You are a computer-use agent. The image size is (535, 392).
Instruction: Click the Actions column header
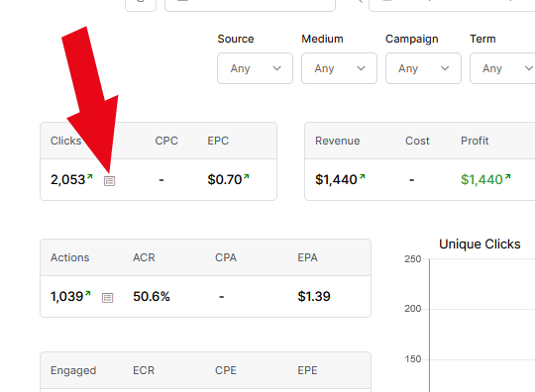tap(70, 257)
